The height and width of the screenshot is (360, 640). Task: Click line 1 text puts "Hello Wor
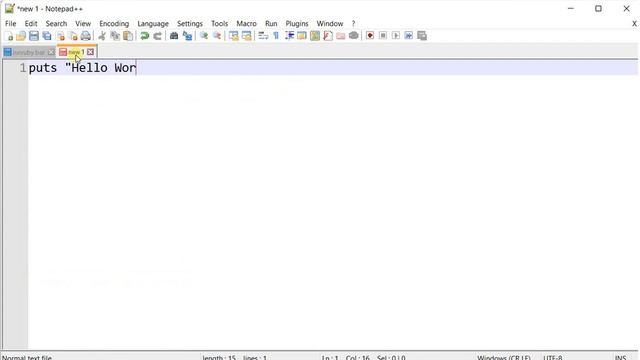[82, 68]
